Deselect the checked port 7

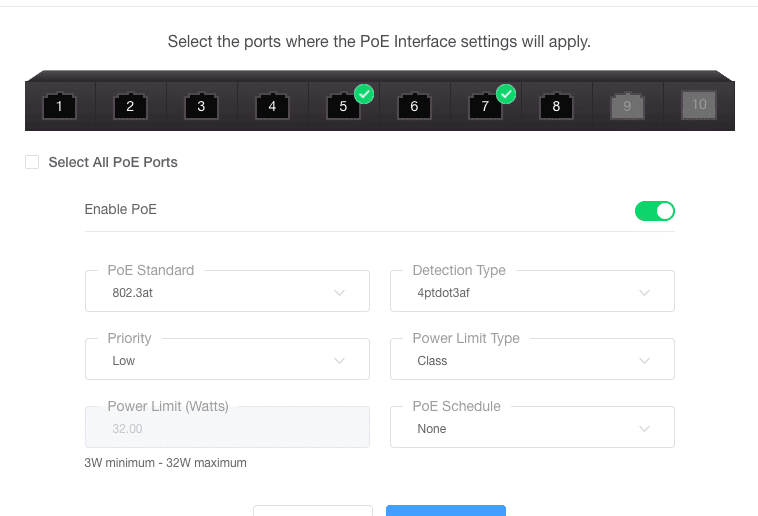pos(485,106)
